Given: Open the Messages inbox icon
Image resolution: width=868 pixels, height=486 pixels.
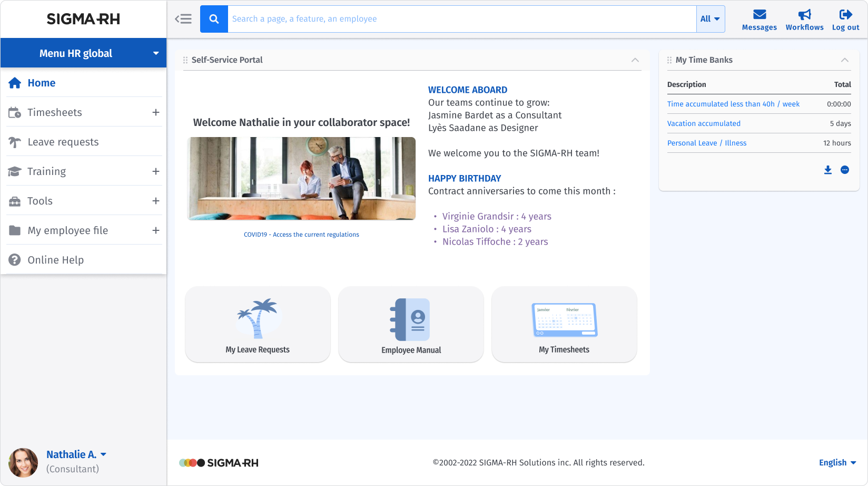Looking at the screenshot, I should pos(759,15).
